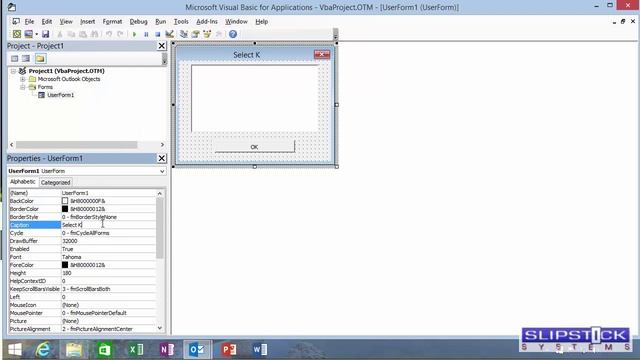This screenshot has width=640, height=360.
Task: Open the Object Browser toolbar icon
Action: point(207,34)
